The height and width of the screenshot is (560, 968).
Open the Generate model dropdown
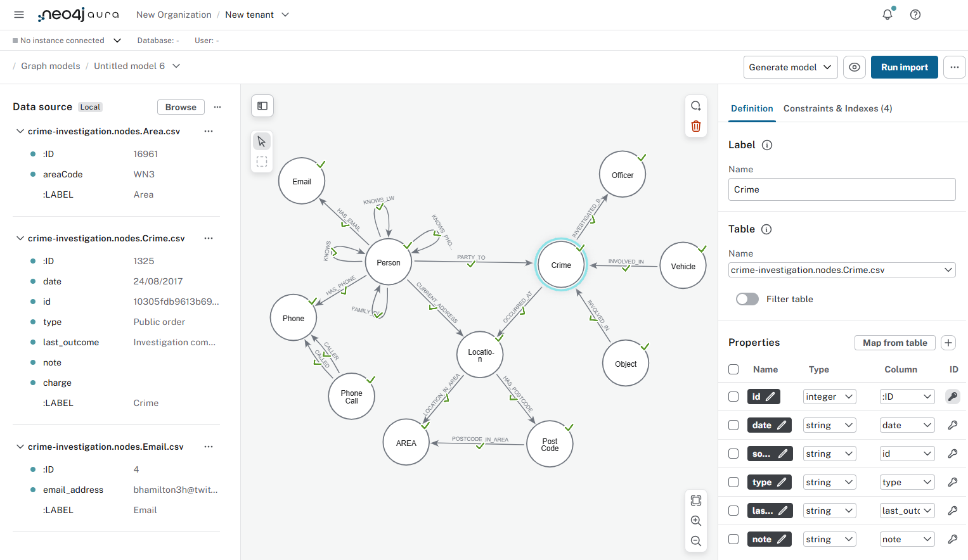[x=791, y=67]
